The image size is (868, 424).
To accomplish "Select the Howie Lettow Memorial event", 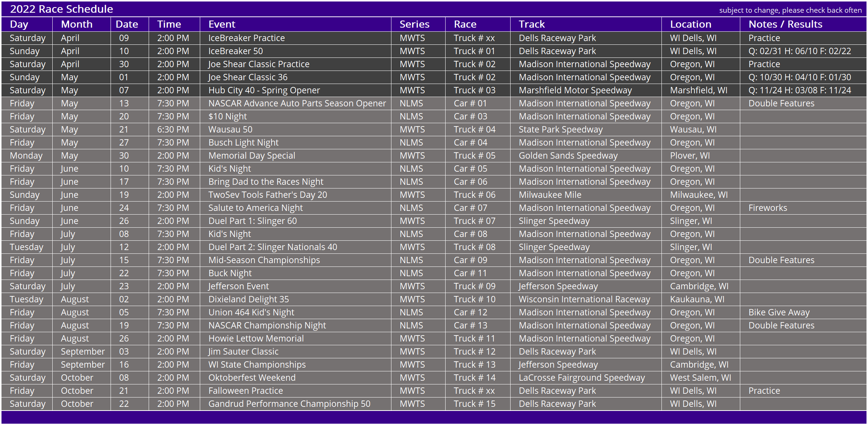I will pyautogui.click(x=256, y=339).
